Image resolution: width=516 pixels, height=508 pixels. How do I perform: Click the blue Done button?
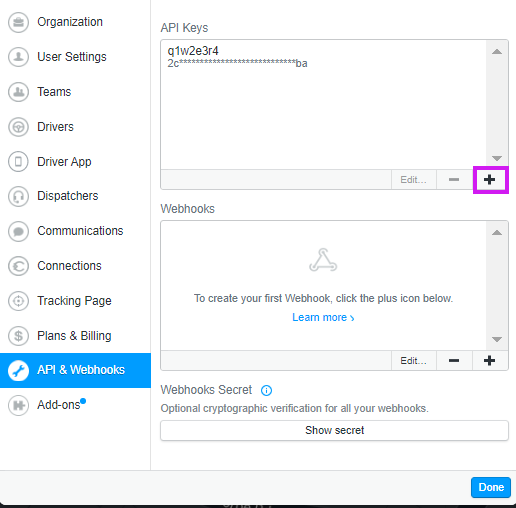491,487
